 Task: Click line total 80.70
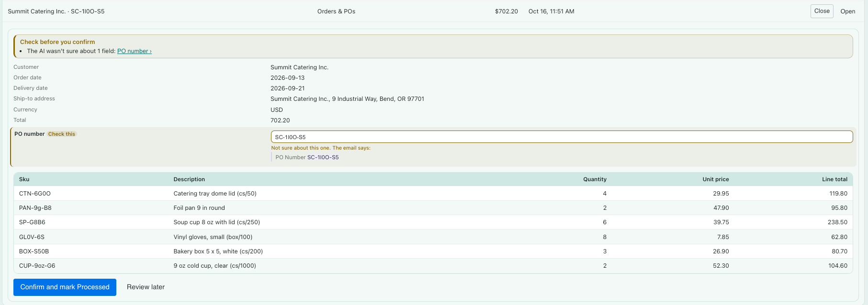pyautogui.click(x=839, y=251)
